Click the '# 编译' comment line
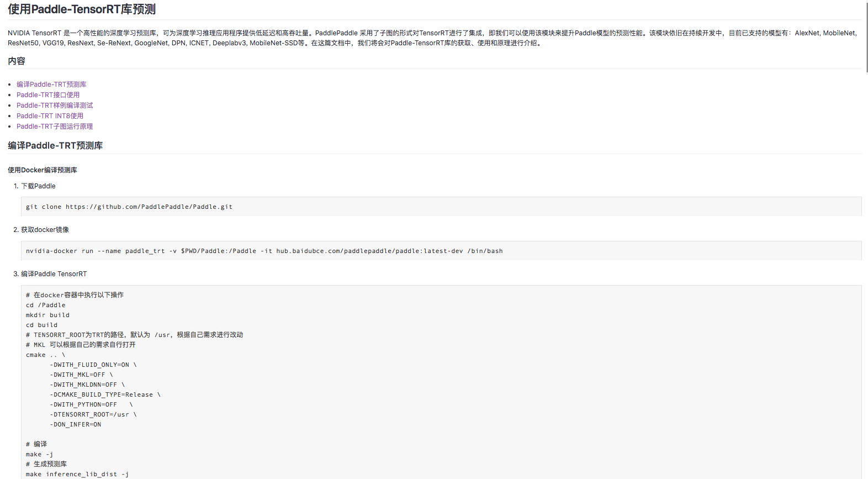The image size is (868, 479). (x=36, y=445)
